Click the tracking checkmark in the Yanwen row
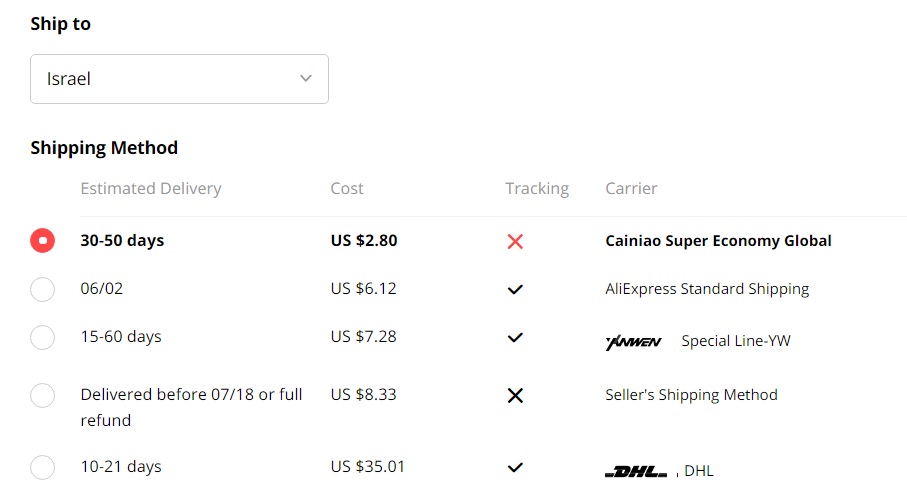 coord(515,338)
